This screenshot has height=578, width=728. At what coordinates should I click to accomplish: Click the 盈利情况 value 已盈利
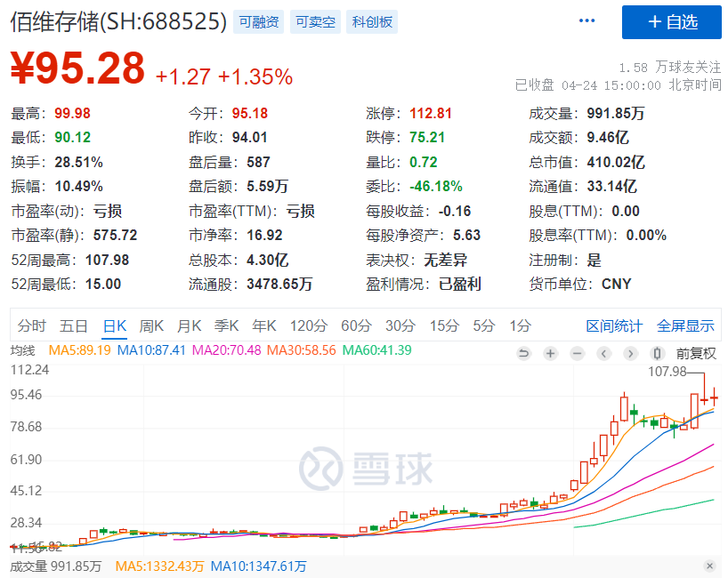point(459,284)
